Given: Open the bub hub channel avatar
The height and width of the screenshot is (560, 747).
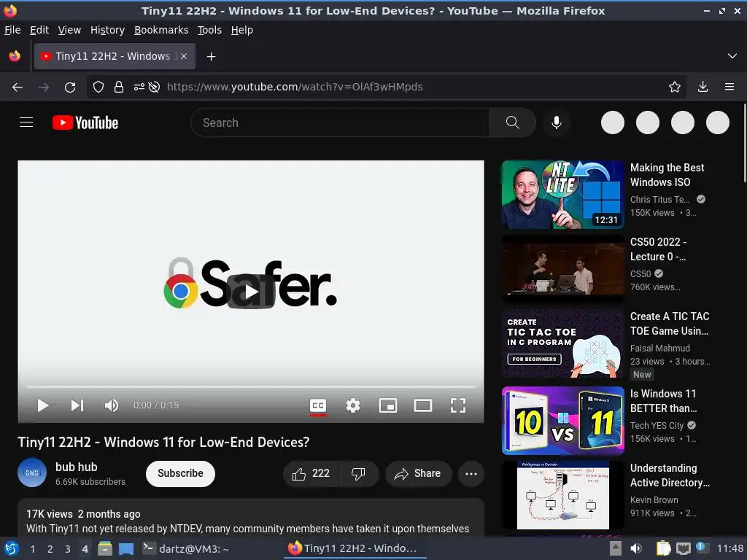Looking at the screenshot, I should (32, 472).
